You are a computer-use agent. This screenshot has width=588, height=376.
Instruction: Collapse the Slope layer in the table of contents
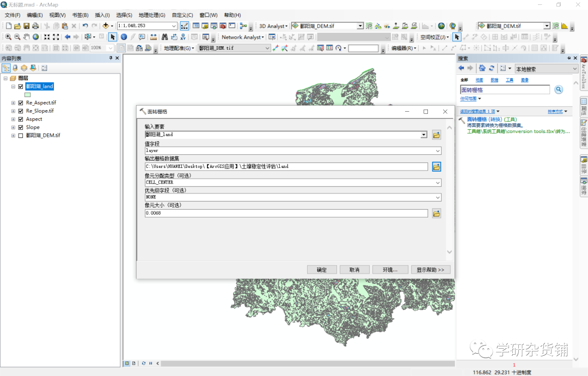click(14, 127)
